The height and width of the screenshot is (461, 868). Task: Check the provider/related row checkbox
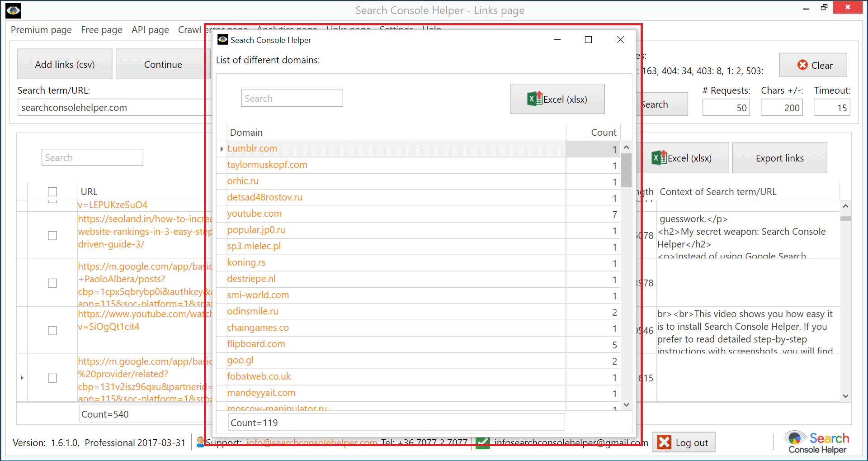click(52, 378)
